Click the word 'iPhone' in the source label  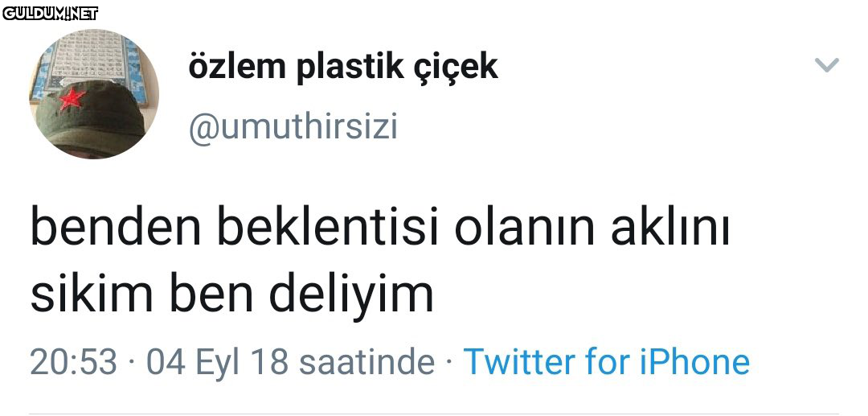[x=694, y=361]
